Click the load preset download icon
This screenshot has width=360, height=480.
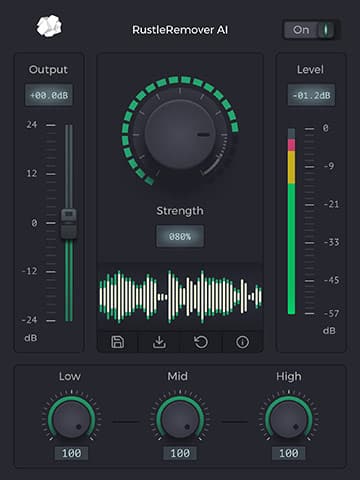click(159, 342)
